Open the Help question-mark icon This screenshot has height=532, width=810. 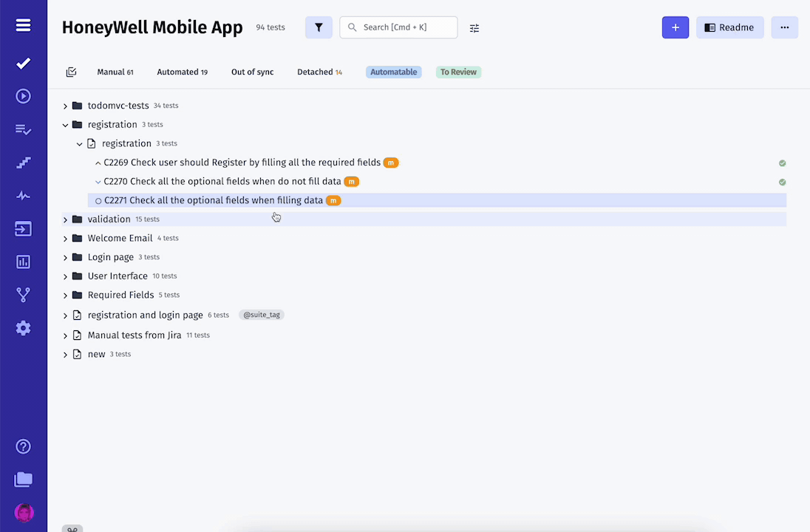23,447
